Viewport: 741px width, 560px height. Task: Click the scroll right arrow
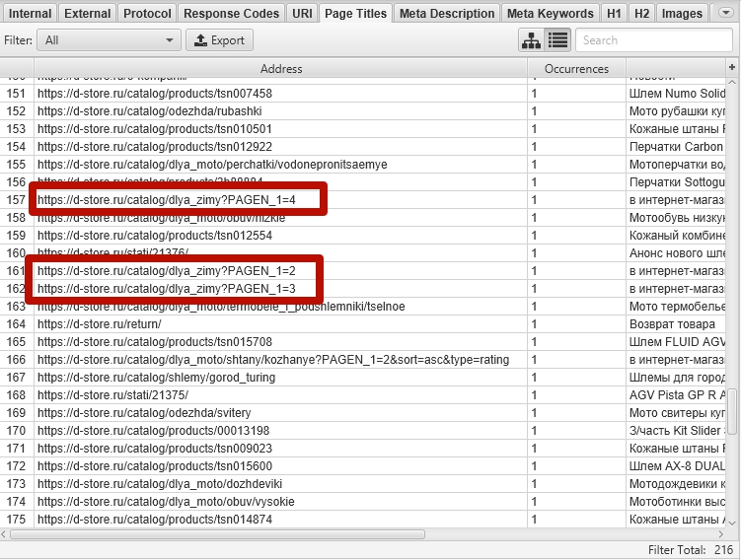(721, 534)
